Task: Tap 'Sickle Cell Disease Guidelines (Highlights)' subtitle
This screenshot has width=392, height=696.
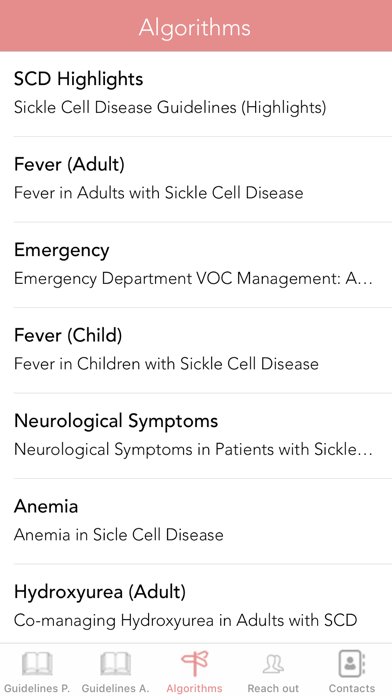Action: point(170,107)
